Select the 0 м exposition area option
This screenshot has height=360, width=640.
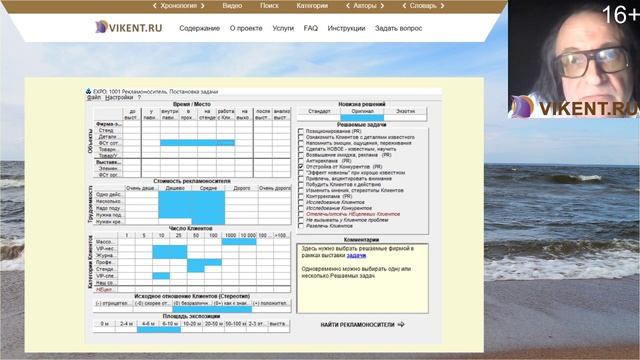tap(104, 324)
